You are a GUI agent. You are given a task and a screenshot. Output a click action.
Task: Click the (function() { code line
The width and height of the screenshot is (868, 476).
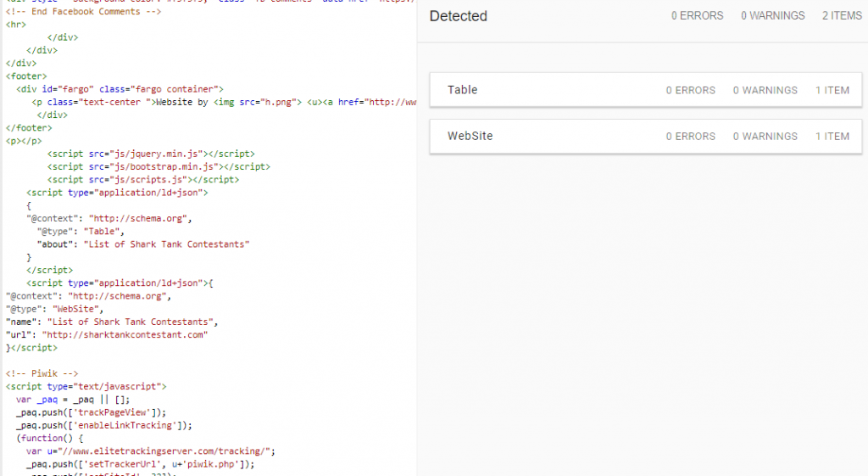pyautogui.click(x=50, y=439)
